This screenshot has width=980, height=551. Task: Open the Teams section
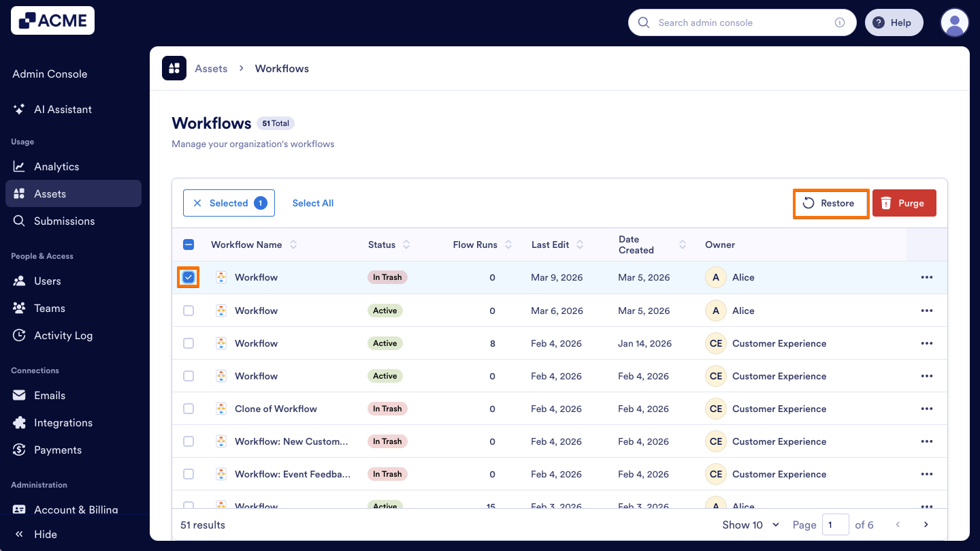click(50, 308)
